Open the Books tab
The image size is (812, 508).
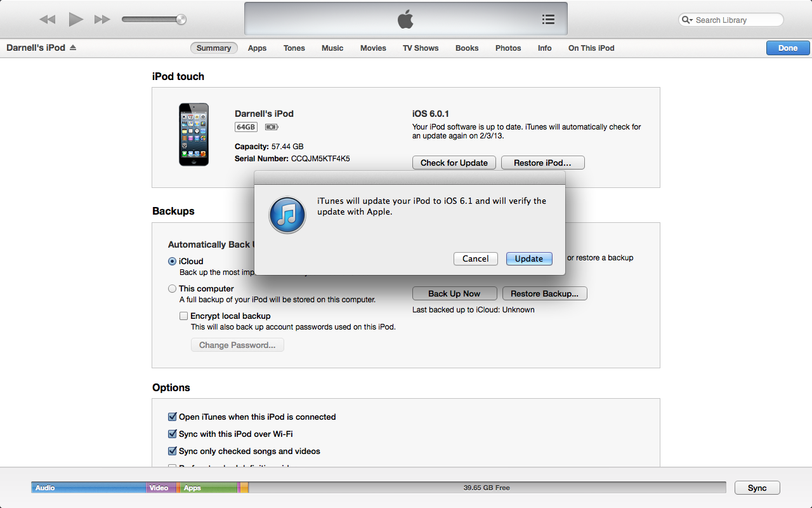[x=467, y=48]
